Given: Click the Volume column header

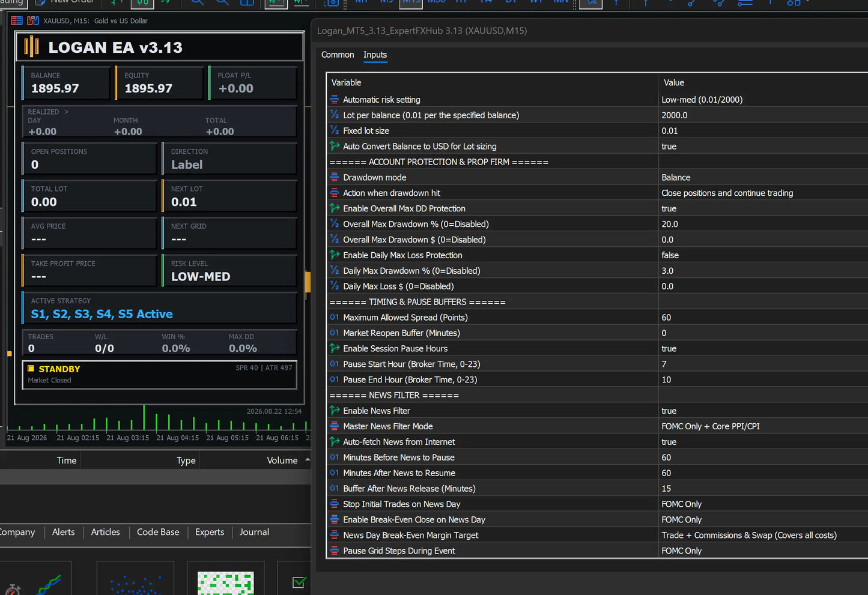Looking at the screenshot, I should [282, 461].
